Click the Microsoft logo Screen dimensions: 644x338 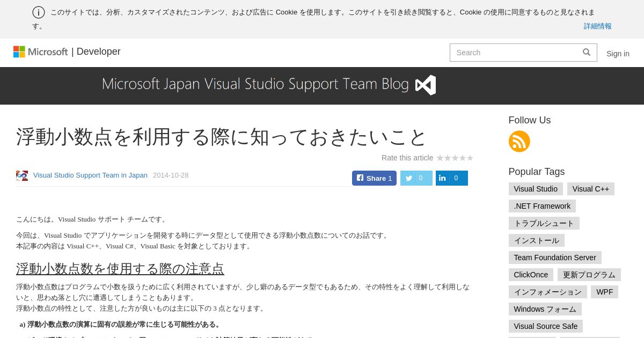click(41, 52)
